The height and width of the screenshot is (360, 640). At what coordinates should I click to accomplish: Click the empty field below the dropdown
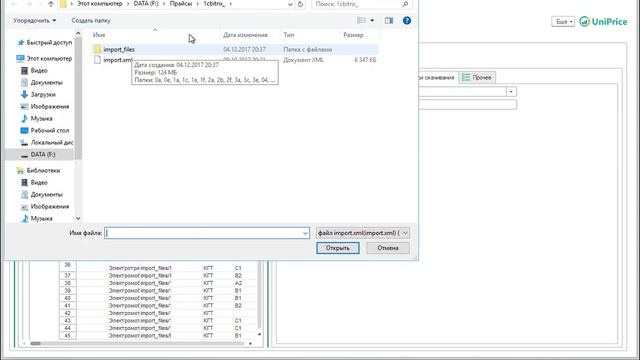[467, 104]
